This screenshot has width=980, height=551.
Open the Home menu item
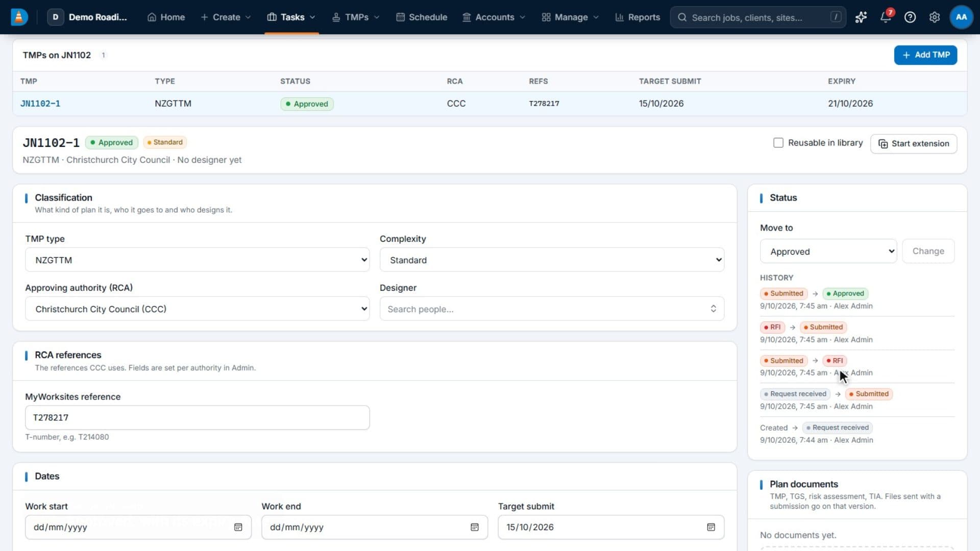tap(166, 17)
